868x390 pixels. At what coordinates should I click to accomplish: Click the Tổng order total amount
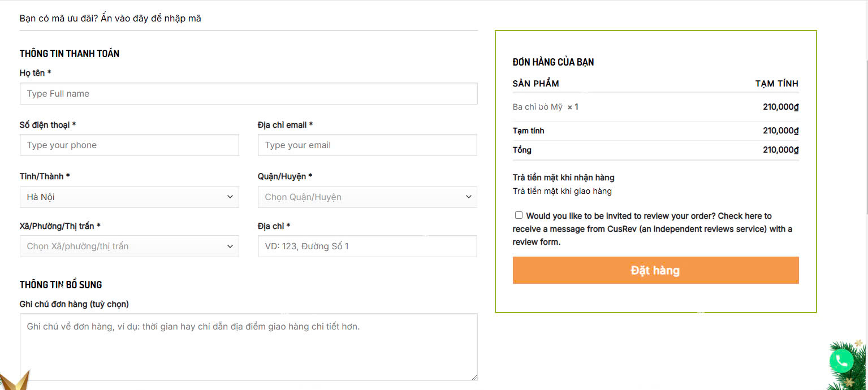click(780, 150)
